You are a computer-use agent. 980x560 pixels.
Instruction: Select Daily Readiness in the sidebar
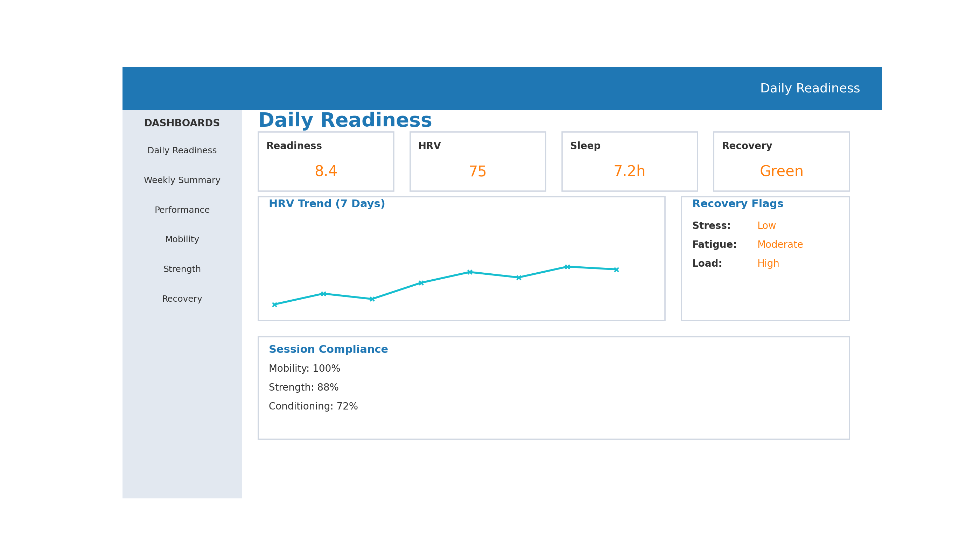click(182, 150)
